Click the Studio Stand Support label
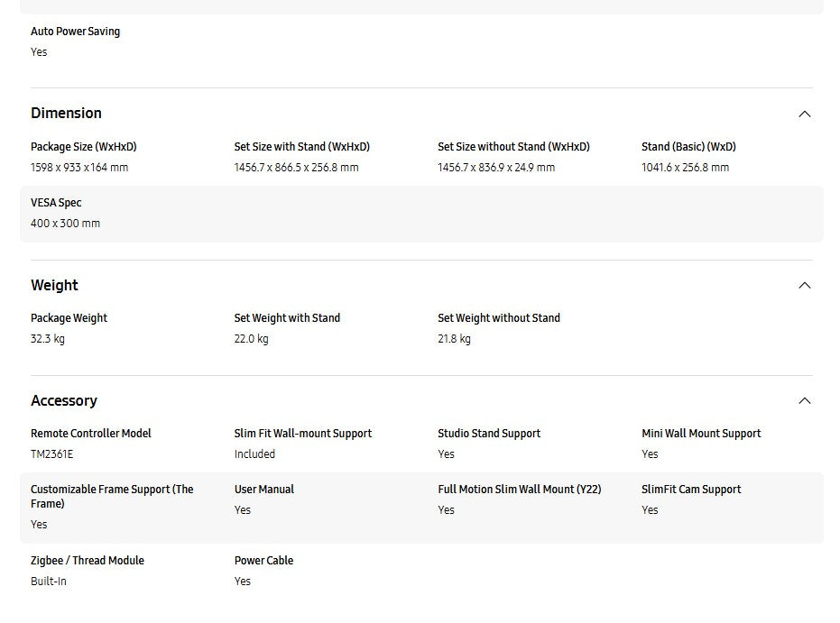This screenshot has height=623, width=840. click(x=489, y=434)
